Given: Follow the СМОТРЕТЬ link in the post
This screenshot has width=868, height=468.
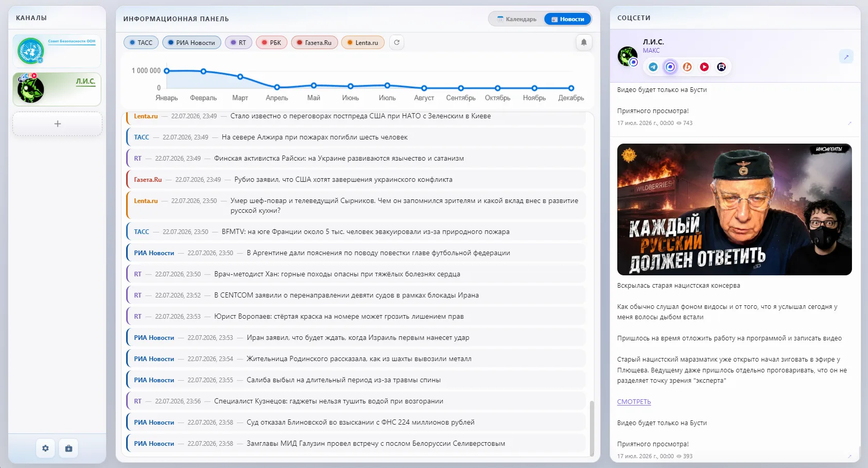Looking at the screenshot, I should (634, 402).
